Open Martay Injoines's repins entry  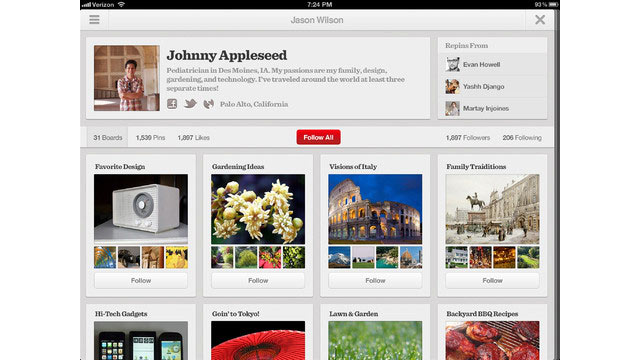pos(492,109)
